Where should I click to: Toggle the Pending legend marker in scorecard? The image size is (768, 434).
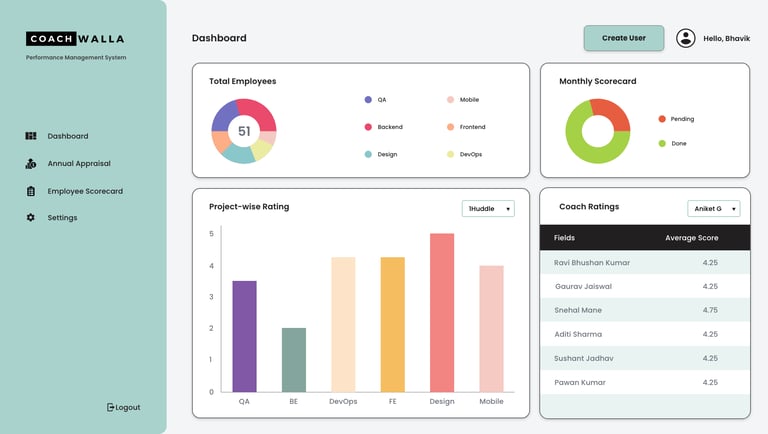point(662,119)
